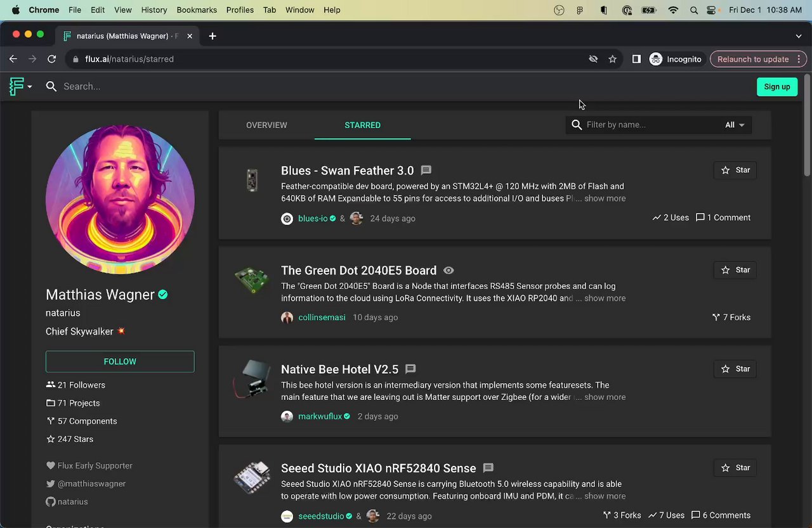This screenshot has height=528, width=812.
Task: Open seeedstudio author link
Action: (321, 516)
